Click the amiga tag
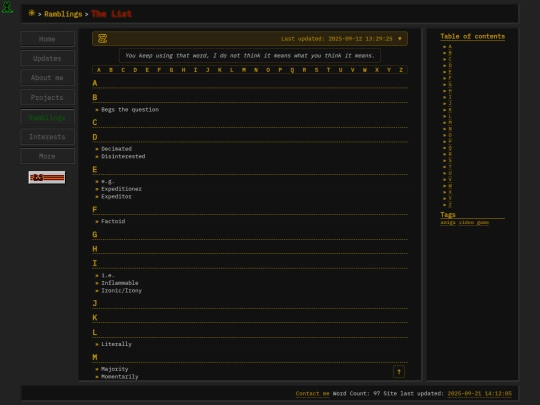Screen dimensions: 540x405 (448, 222)
